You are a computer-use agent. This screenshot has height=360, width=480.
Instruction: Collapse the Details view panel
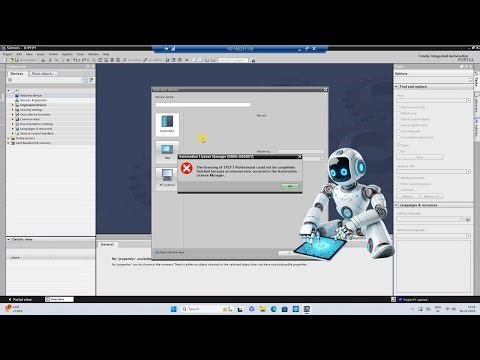[9, 239]
